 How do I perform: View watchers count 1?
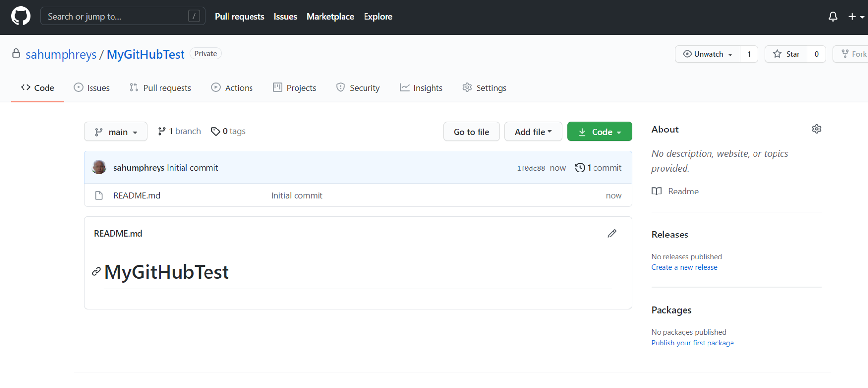[749, 54]
